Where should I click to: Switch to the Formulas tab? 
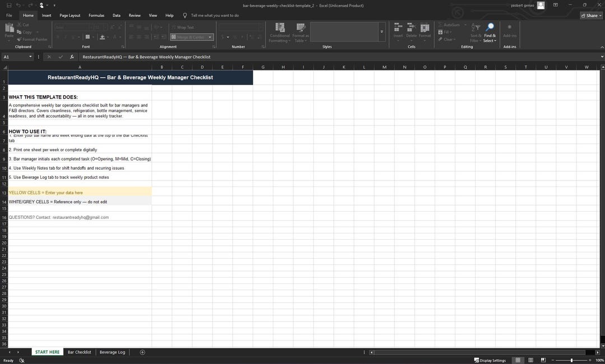click(96, 16)
